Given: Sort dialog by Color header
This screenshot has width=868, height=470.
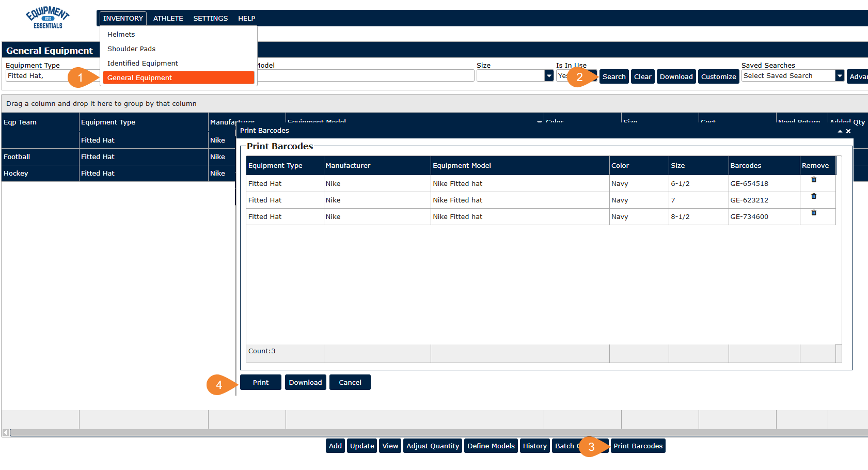Looking at the screenshot, I should [639, 166].
